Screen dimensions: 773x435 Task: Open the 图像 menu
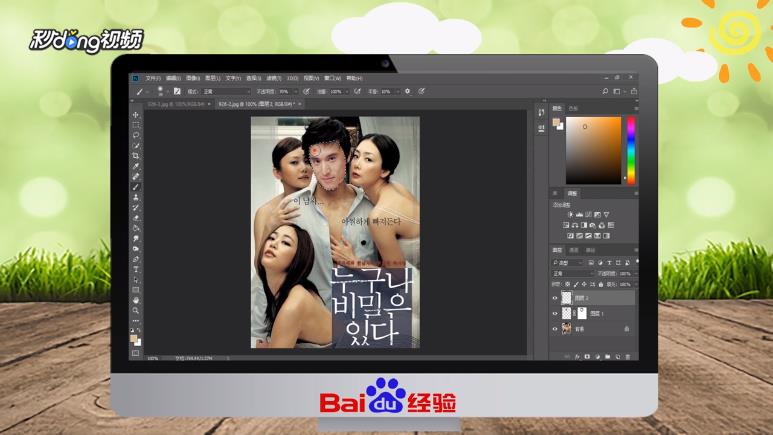[x=193, y=78]
